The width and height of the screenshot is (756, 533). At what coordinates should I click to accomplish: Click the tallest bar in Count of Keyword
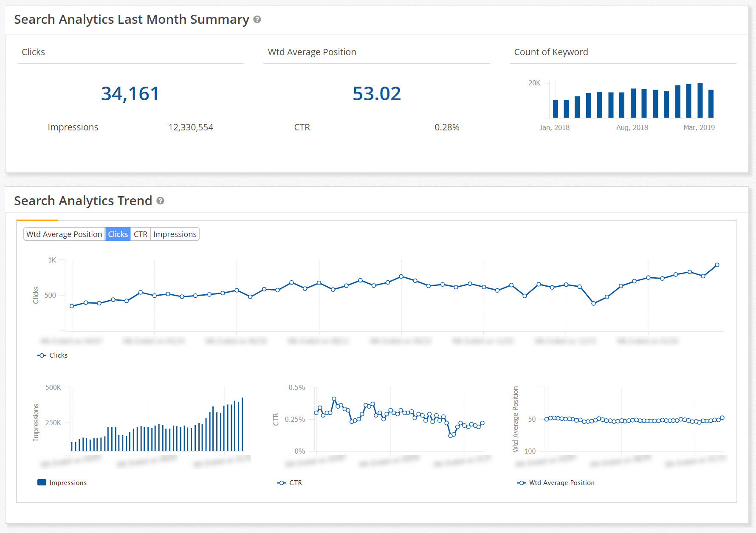click(x=700, y=100)
